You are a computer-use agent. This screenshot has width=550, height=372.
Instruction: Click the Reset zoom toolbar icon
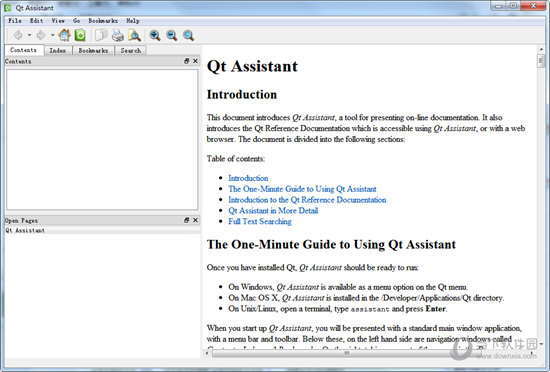point(188,35)
